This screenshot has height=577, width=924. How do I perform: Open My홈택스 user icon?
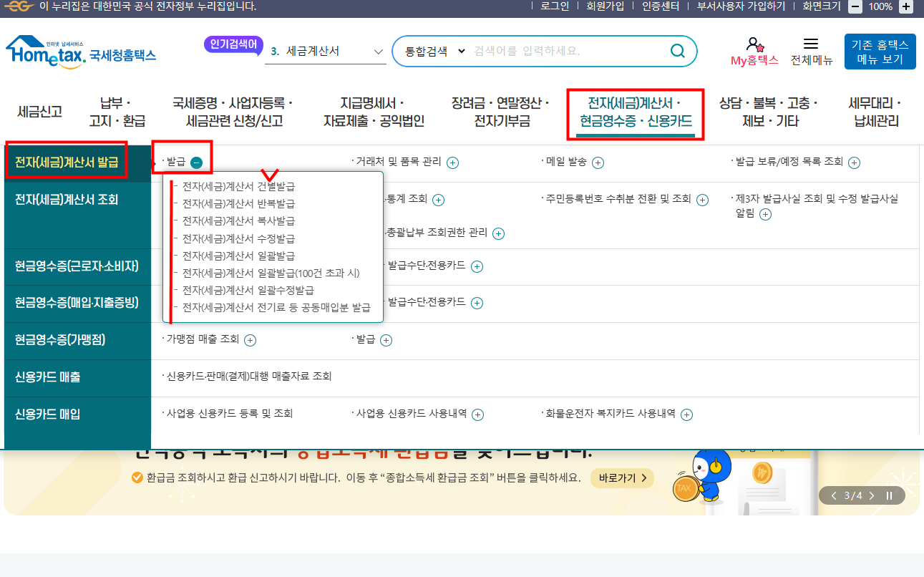pyautogui.click(x=754, y=44)
